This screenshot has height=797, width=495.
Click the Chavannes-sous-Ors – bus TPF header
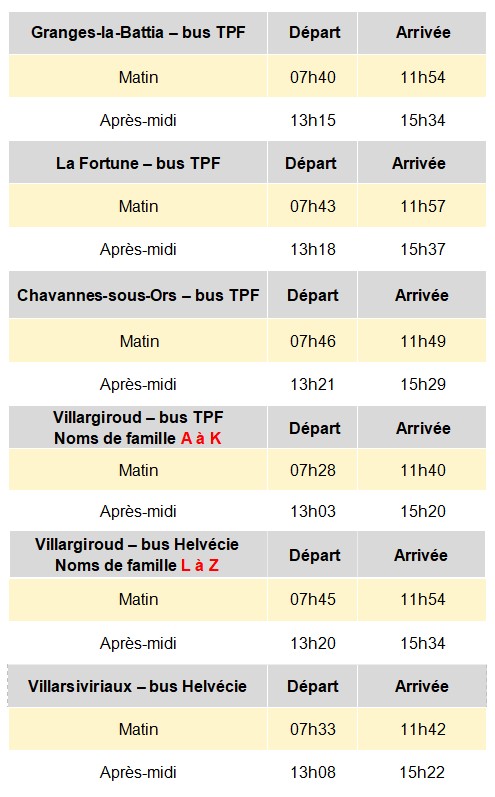(138, 295)
